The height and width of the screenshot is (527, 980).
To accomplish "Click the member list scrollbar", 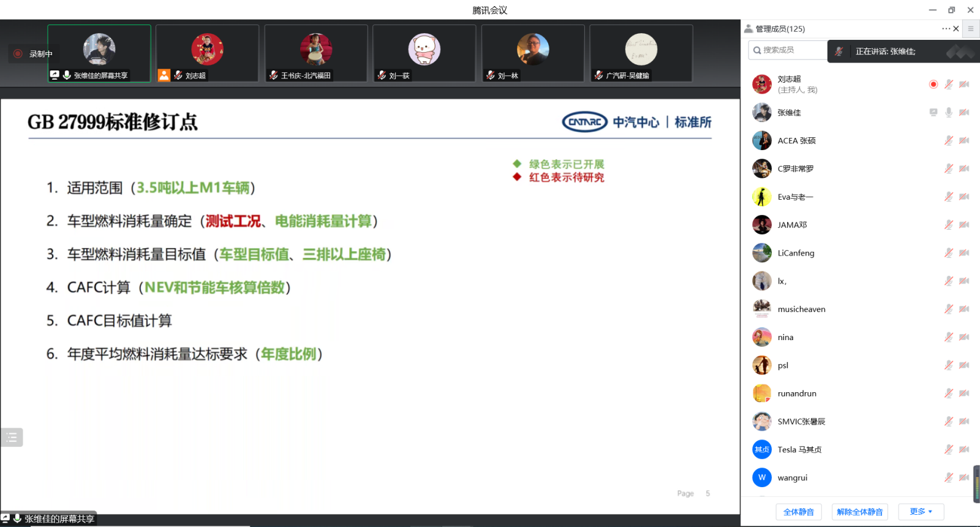I will point(976,484).
